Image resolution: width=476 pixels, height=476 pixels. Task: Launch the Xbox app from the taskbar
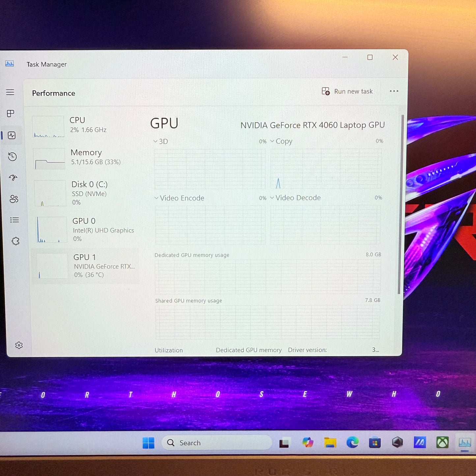click(442, 442)
